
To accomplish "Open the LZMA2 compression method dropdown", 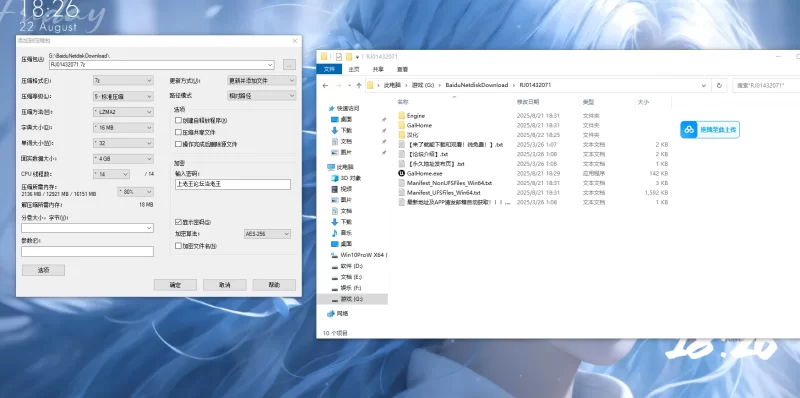I will coord(123,112).
